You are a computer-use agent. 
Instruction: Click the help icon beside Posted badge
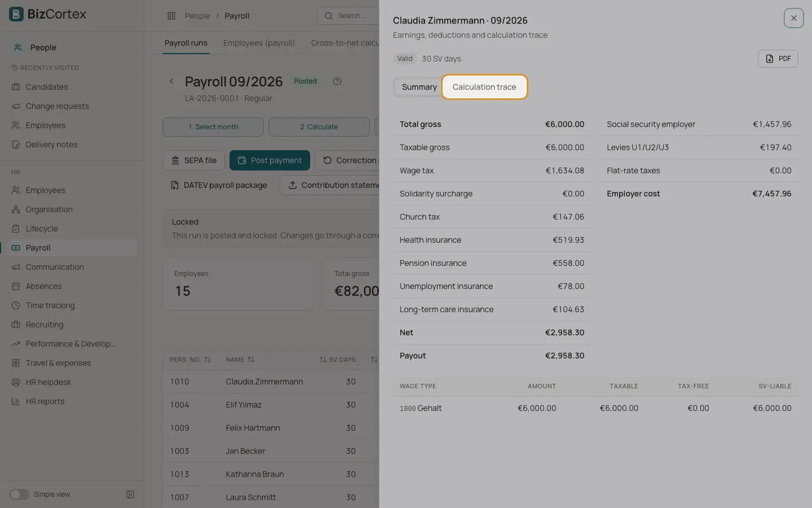337,81
